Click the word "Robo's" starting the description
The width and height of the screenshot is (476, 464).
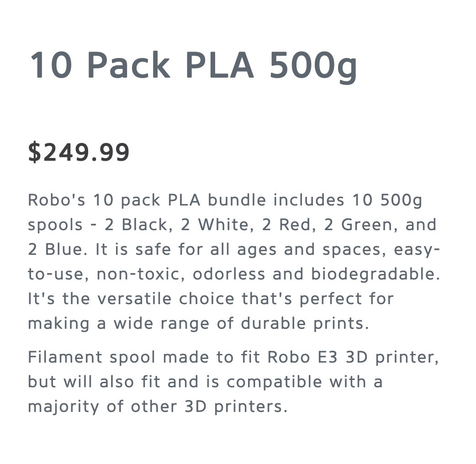tap(57, 200)
